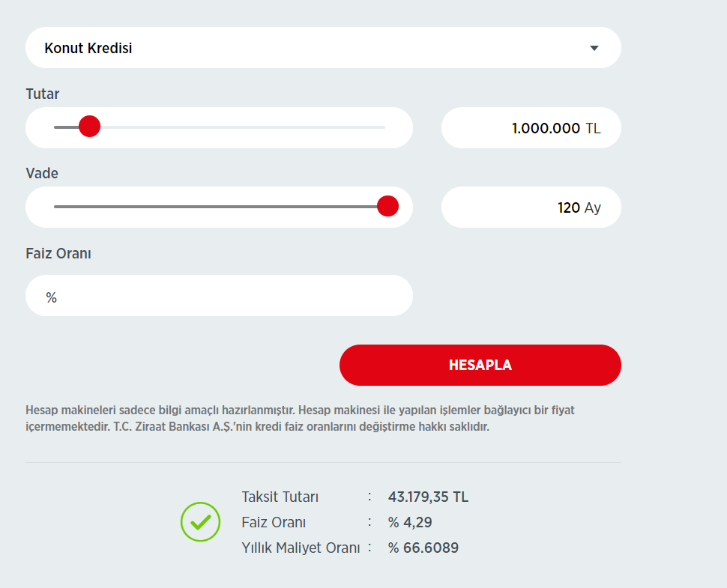Image resolution: width=727 pixels, height=588 pixels.
Task: Click the green checkmark result icon
Action: [200, 521]
